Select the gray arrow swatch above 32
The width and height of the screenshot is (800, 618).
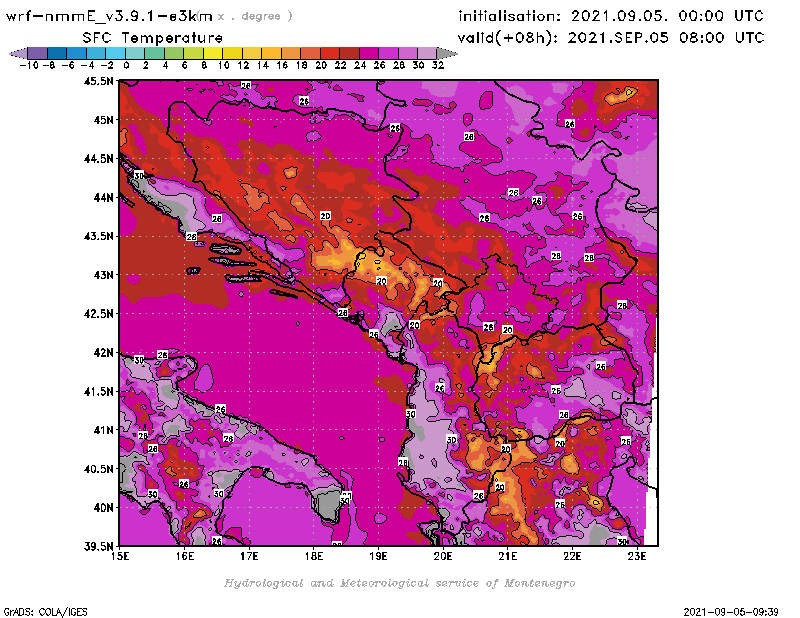(x=447, y=53)
